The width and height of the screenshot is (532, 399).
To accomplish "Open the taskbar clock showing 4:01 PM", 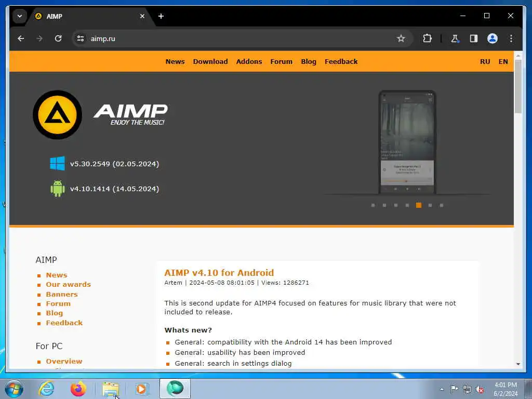I will pyautogui.click(x=506, y=389).
